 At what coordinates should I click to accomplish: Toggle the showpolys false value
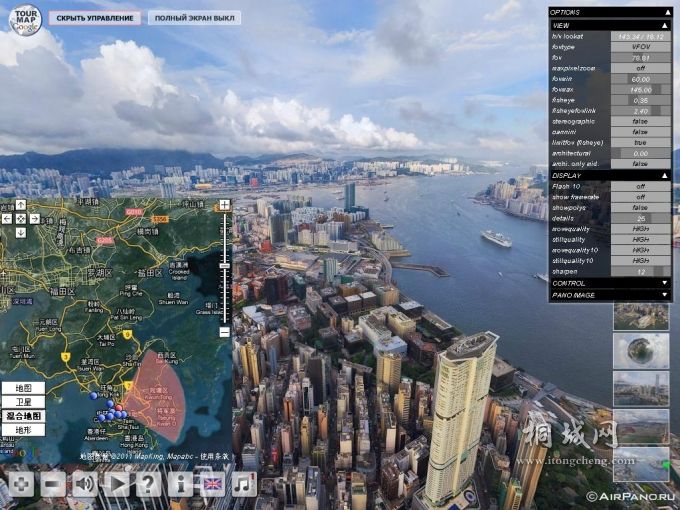point(639,207)
